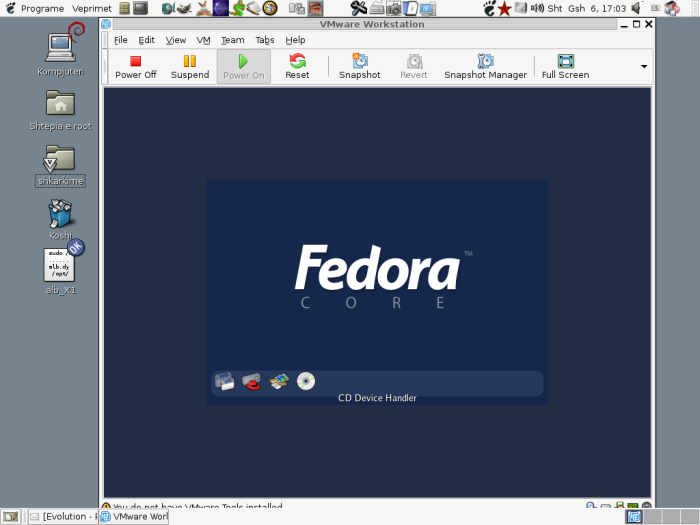Select the first workspace in switcher

[634, 517]
